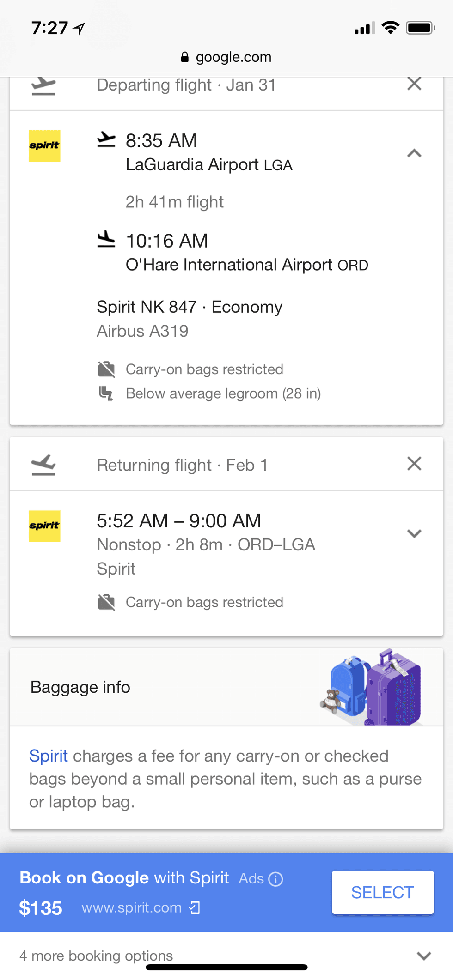Expand the 5:52 AM returning flight details

[x=414, y=533]
